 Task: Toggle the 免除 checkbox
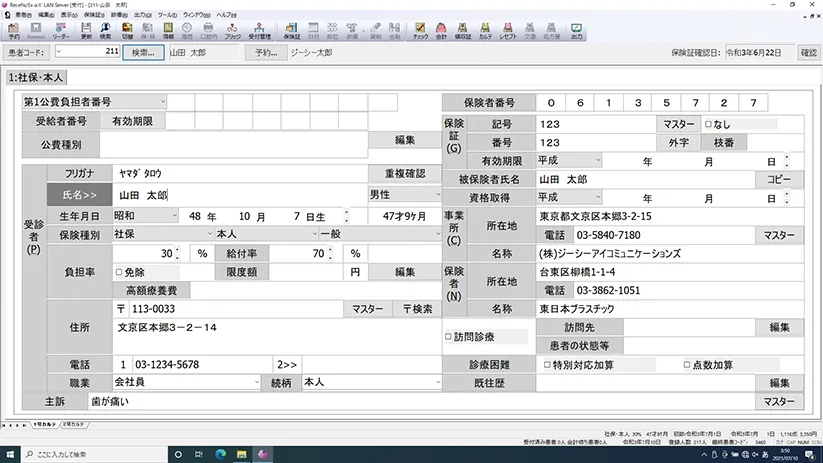point(120,272)
